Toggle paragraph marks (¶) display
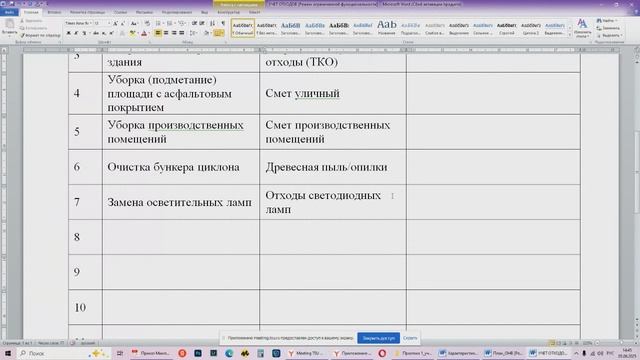The height and width of the screenshot is (360, 640). click(x=223, y=24)
